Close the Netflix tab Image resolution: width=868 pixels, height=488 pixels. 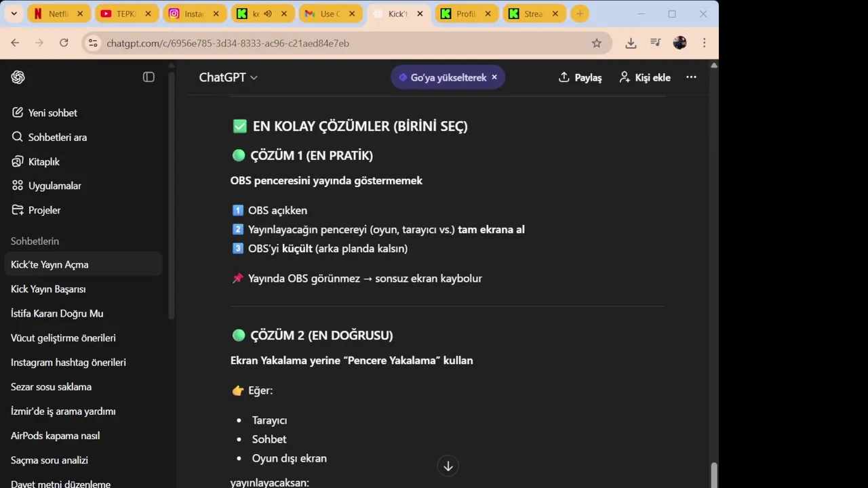[81, 14]
